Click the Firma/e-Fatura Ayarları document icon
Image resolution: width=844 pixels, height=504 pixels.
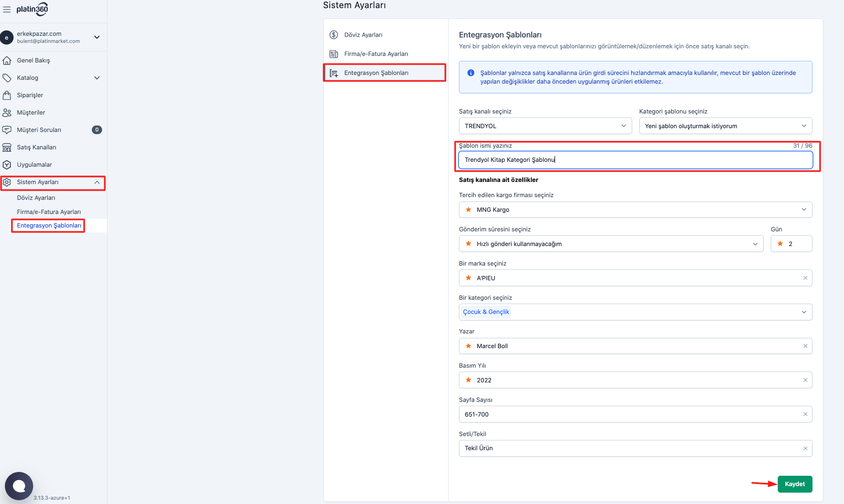tap(334, 54)
